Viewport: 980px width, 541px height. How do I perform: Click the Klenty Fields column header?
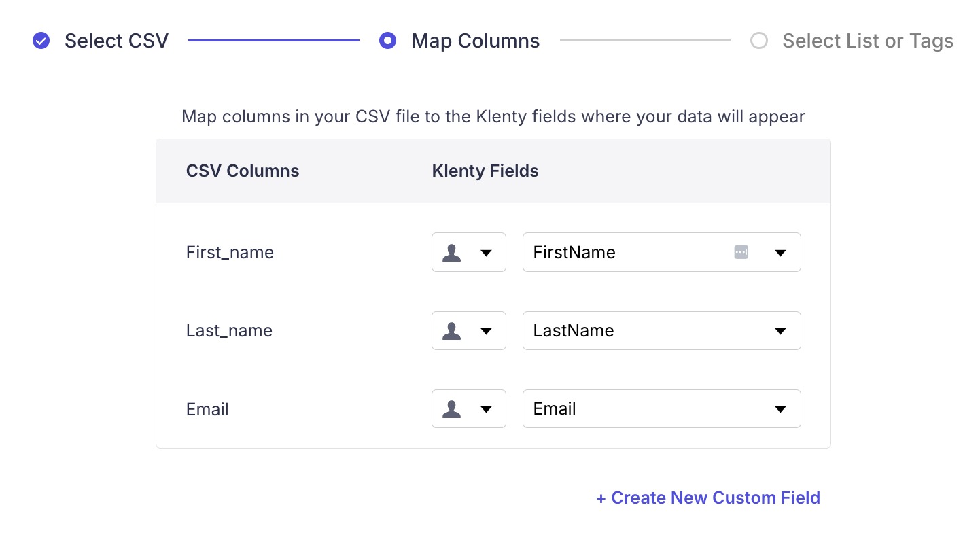485,171
